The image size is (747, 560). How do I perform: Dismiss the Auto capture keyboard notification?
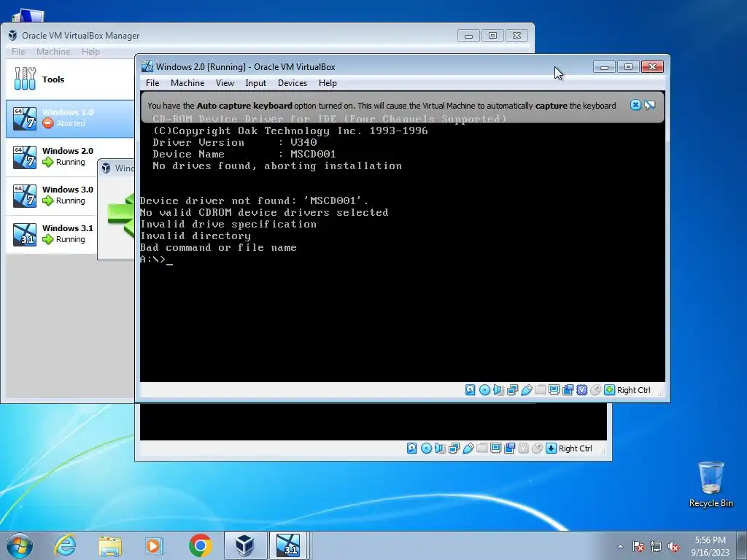pos(635,105)
